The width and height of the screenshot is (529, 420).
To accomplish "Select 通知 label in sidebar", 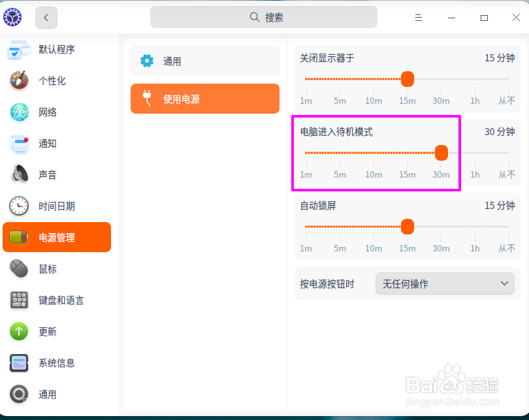I will click(48, 143).
